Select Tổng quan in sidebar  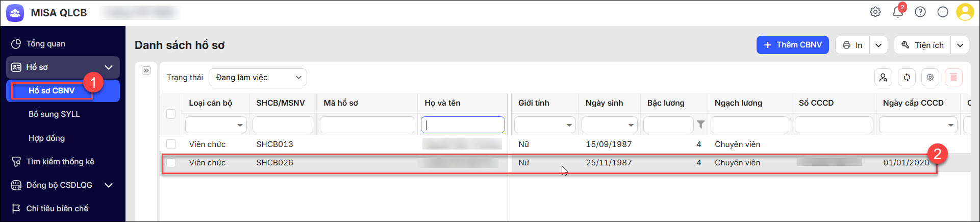point(46,44)
